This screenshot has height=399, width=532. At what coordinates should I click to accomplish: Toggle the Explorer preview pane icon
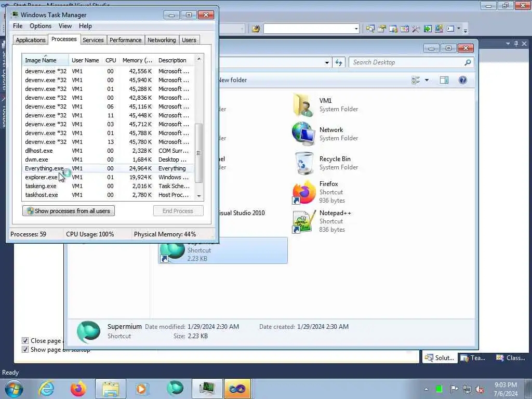click(x=444, y=80)
